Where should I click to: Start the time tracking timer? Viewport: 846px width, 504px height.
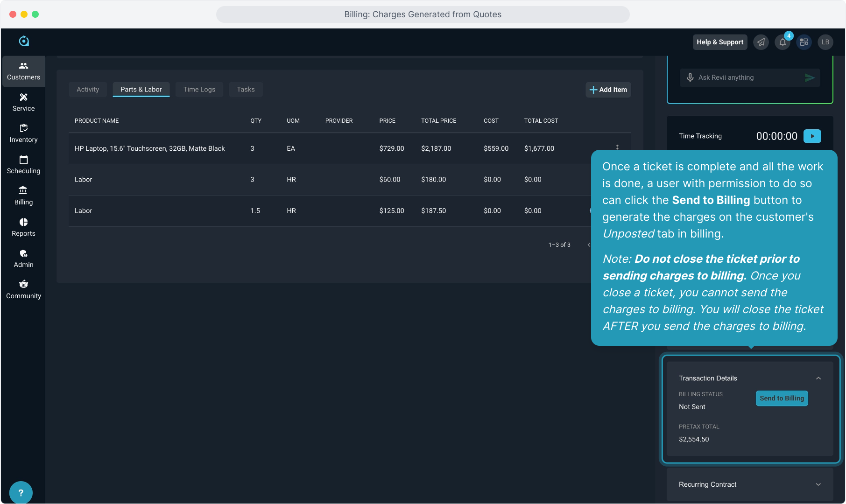pyautogui.click(x=812, y=136)
